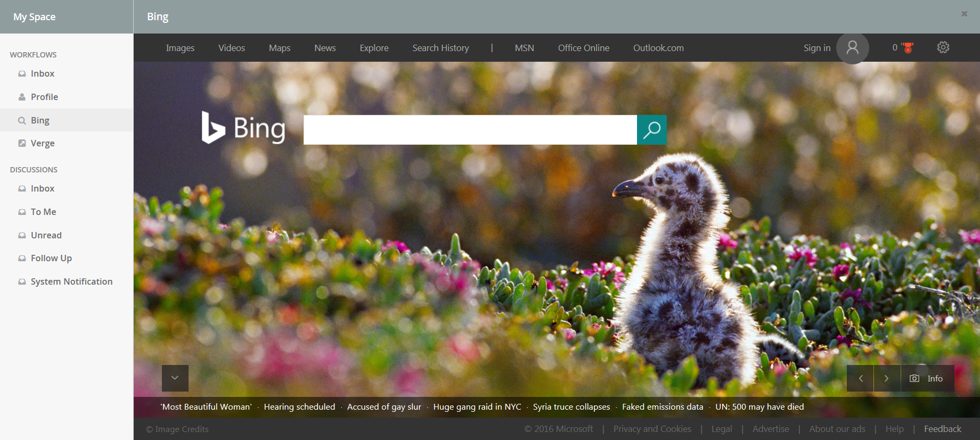Screen dimensions: 980x440
Task: Select Unread under Discussions
Action: pyautogui.click(x=46, y=235)
